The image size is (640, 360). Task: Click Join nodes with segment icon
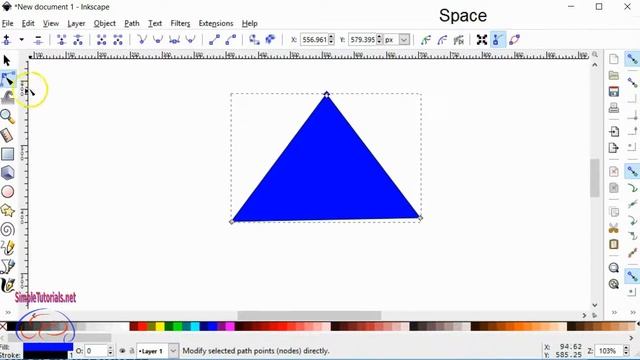tap(101, 40)
